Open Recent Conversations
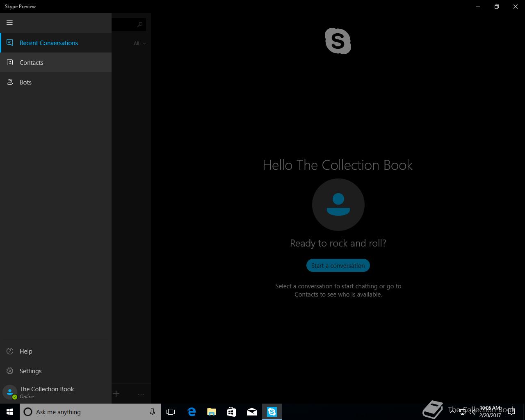 click(56, 43)
